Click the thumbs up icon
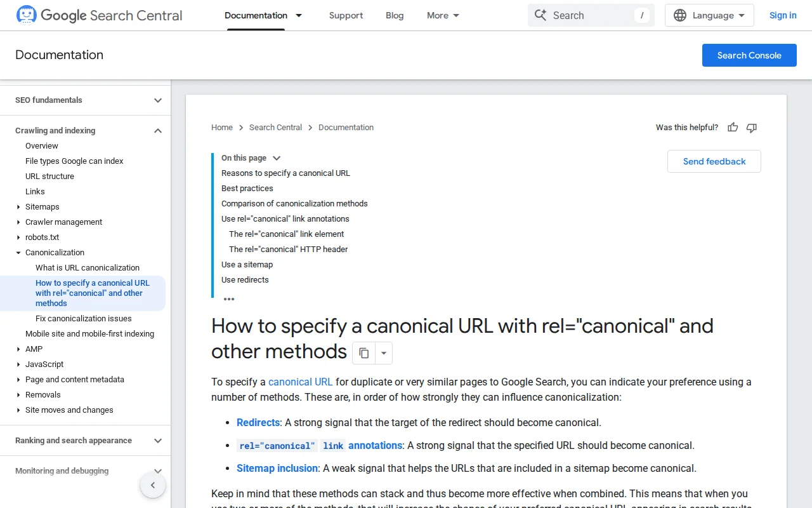 (733, 128)
